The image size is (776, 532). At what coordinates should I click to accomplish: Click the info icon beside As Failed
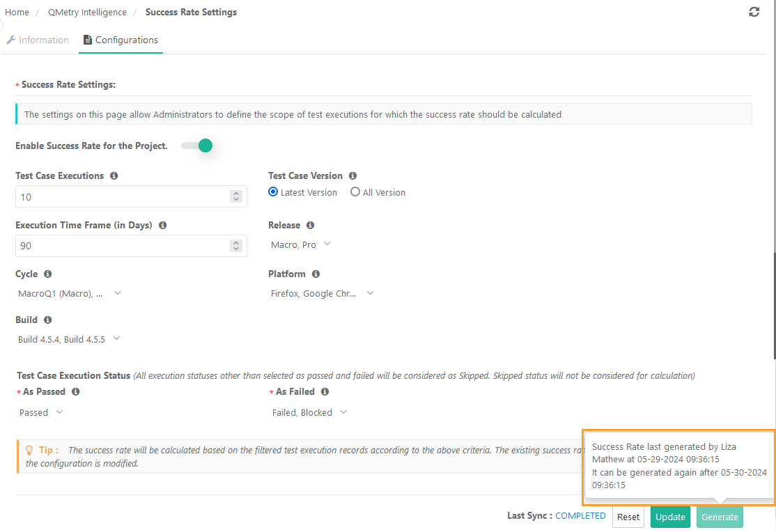tap(324, 391)
